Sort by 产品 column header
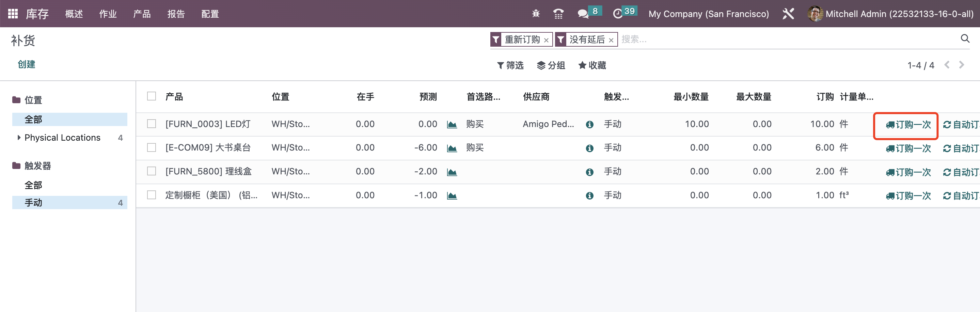Viewport: 980px width, 312px height. point(174,97)
